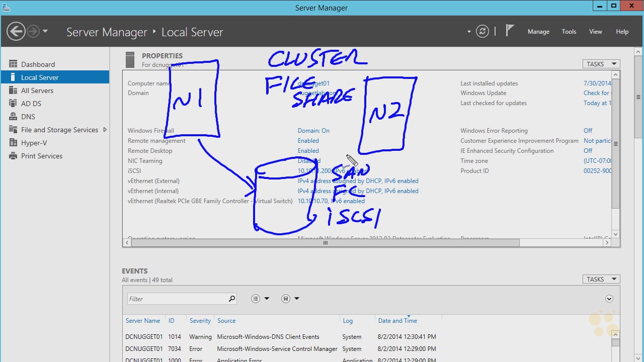This screenshot has height=362, width=644.
Task: Click the Dashboard icon
Action: click(x=13, y=64)
